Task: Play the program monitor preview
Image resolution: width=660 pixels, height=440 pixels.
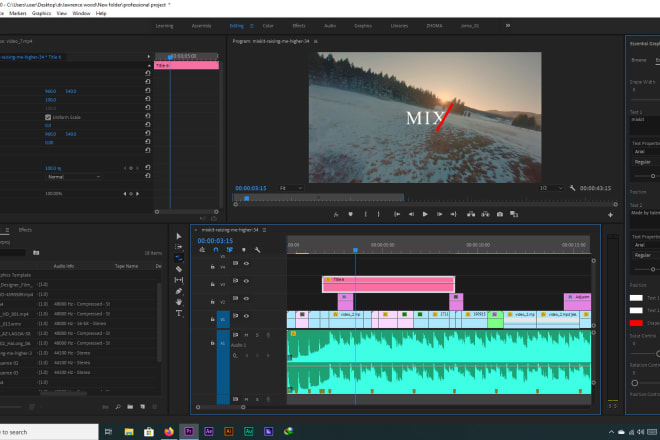Action: point(425,214)
